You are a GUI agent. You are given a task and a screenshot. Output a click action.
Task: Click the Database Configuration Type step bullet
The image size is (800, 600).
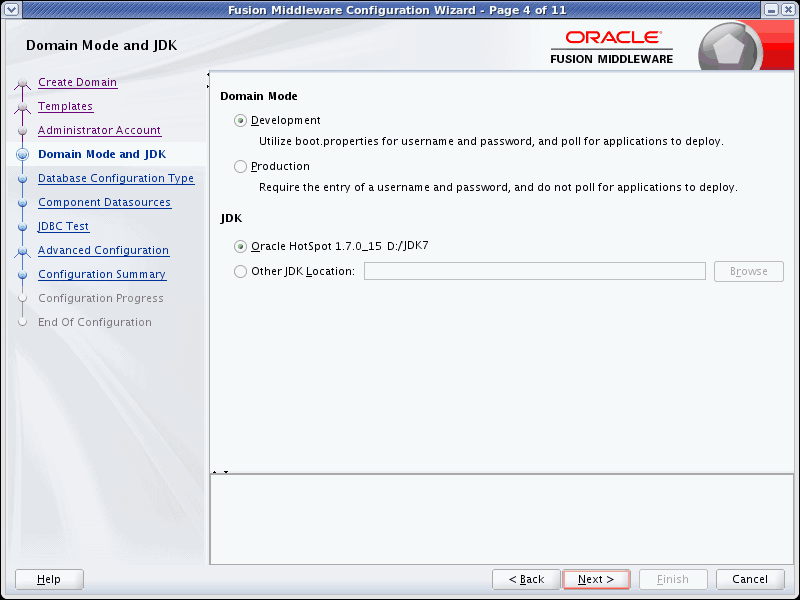point(22,179)
